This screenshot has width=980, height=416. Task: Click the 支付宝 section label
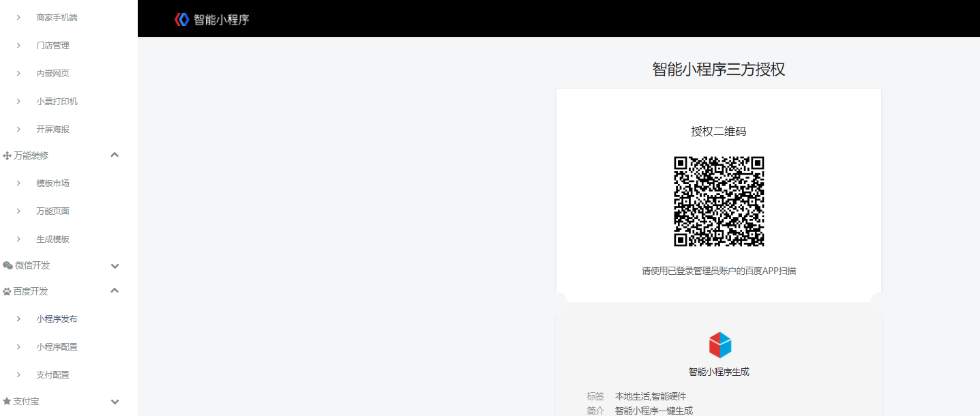pos(26,401)
